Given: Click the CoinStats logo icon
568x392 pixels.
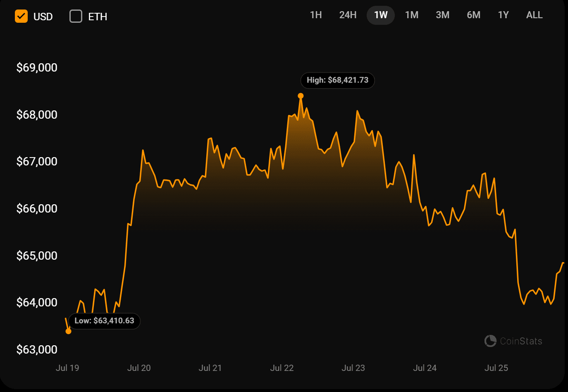Looking at the screenshot, I should pos(490,341).
